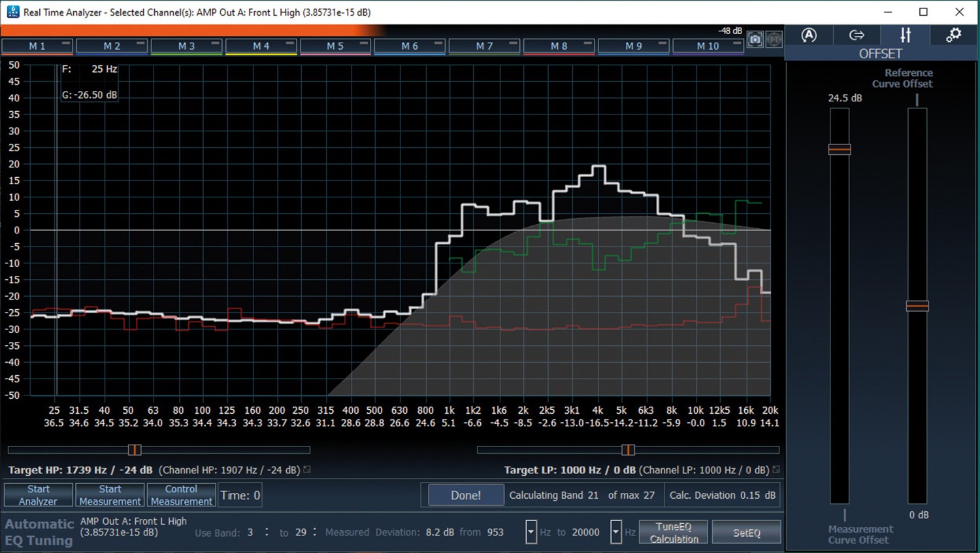Run TuneEQ Calculation
The image size is (980, 553).
[x=674, y=532]
